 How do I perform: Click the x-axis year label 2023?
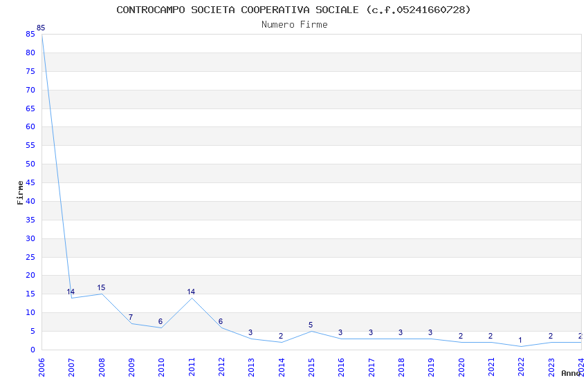click(x=551, y=368)
